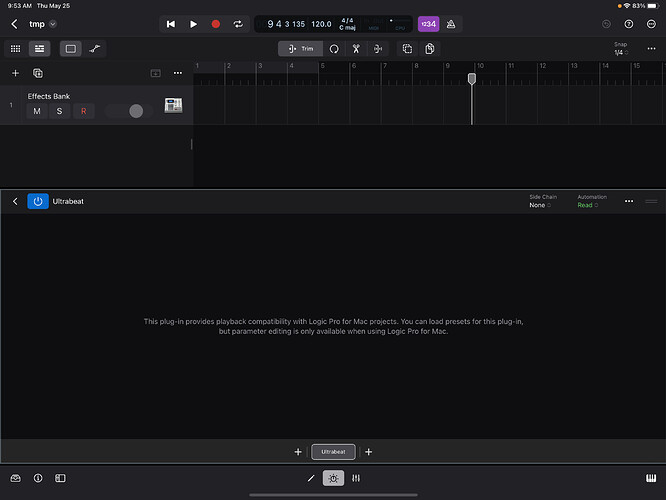Mute the Effects Bank track
This screenshot has width=666, height=500.
[x=37, y=111]
